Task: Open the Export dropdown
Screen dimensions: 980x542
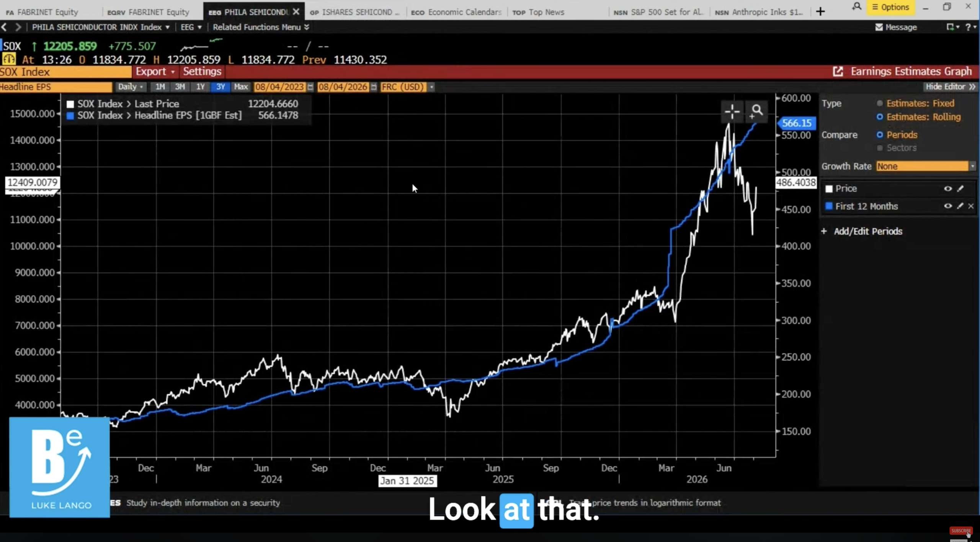Action: click(155, 72)
